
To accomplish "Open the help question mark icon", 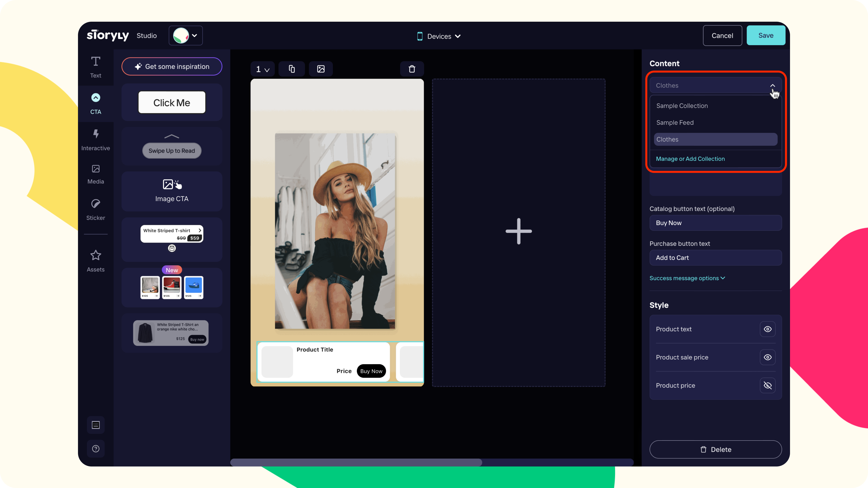I will tap(95, 449).
